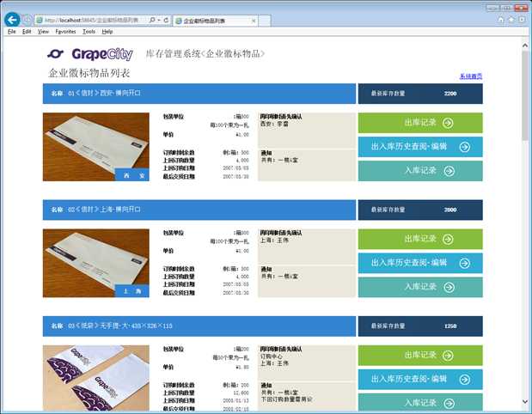Open the File menu

(x=11, y=32)
